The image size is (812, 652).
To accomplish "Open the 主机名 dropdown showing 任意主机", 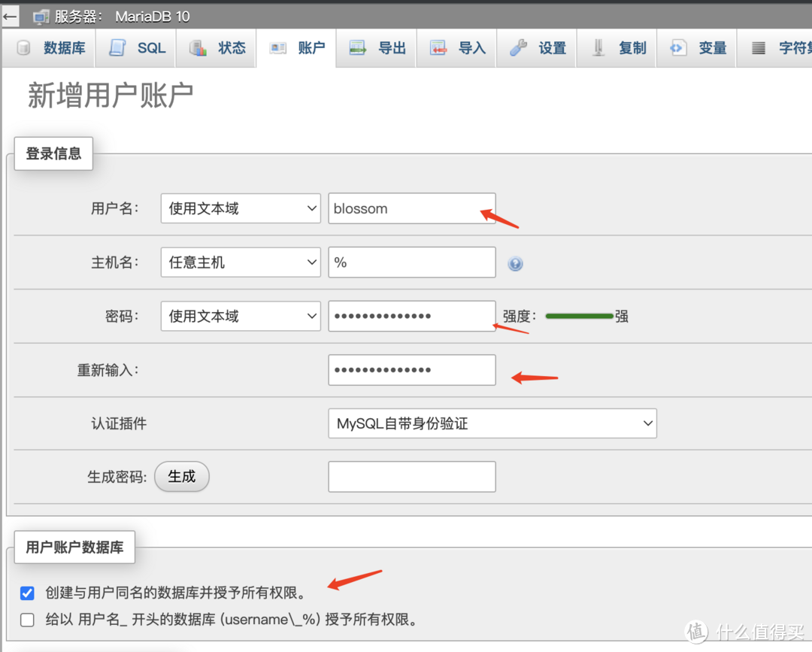I will [240, 262].
